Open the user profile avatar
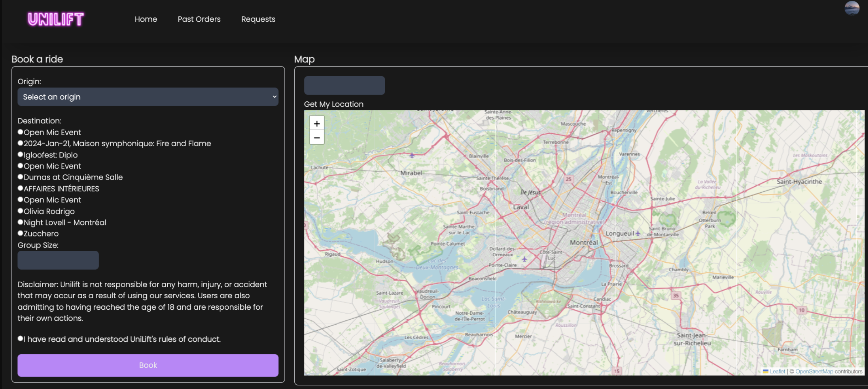 pyautogui.click(x=852, y=8)
